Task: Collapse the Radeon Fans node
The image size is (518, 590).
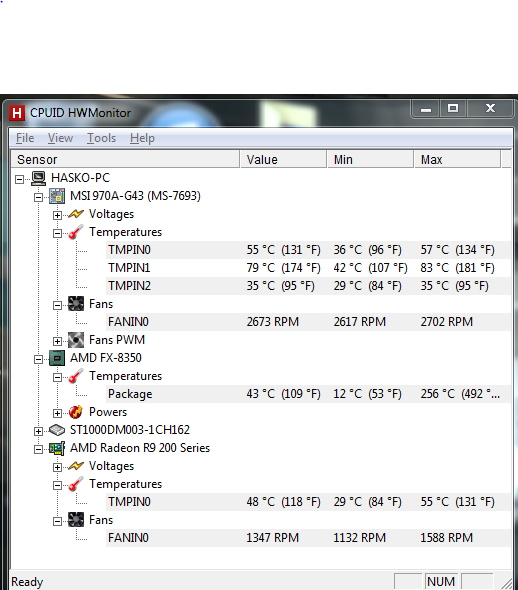Action: coord(57,521)
